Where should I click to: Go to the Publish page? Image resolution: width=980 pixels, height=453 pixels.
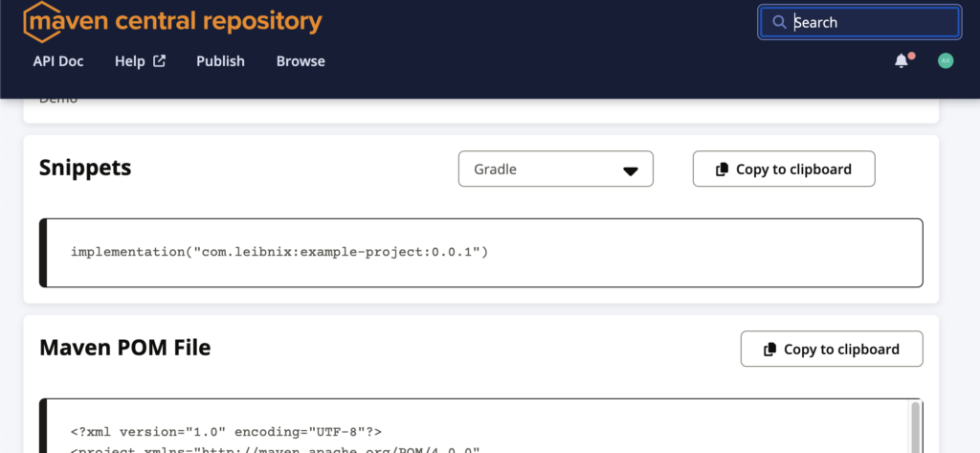click(220, 61)
